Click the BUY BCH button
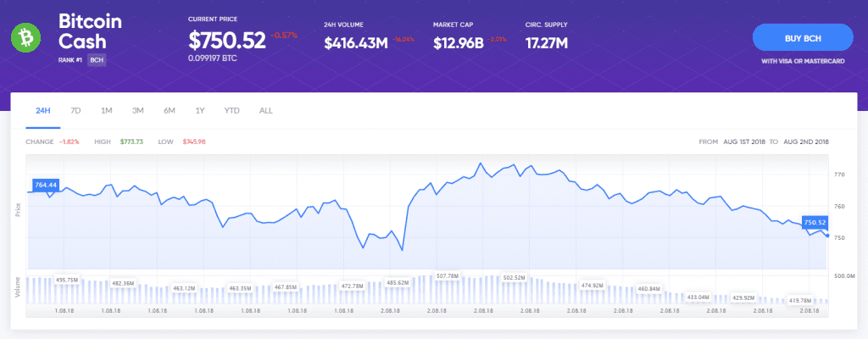This screenshot has height=339, width=868. point(803,38)
